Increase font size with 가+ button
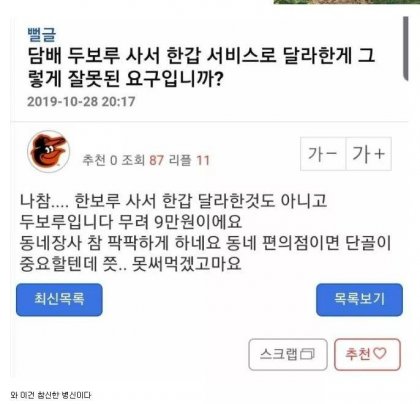420x404 pixels. [369, 154]
